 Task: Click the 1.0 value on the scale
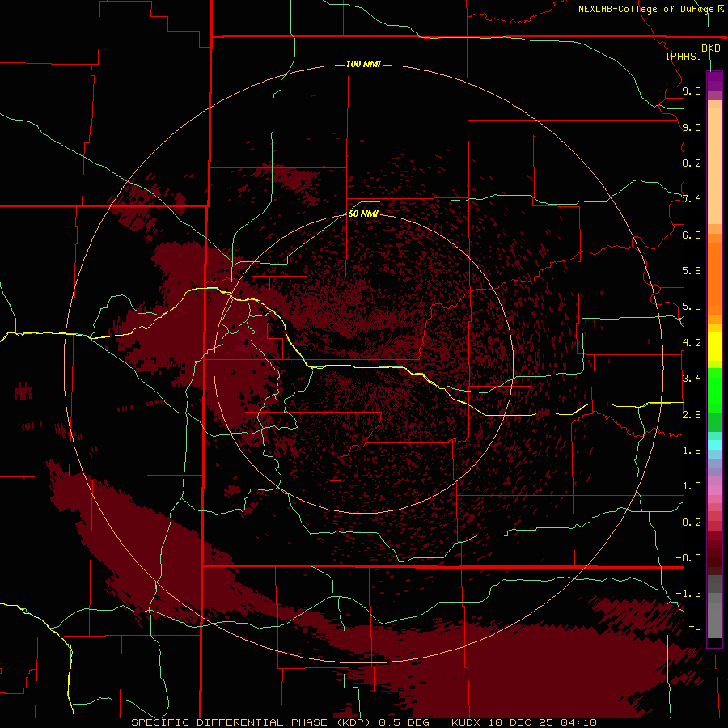coord(692,486)
